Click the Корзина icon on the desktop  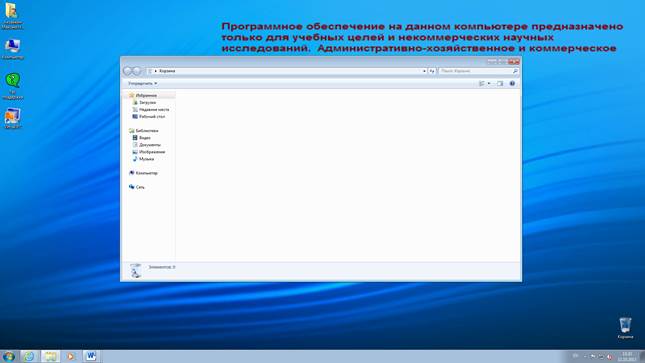(625, 325)
